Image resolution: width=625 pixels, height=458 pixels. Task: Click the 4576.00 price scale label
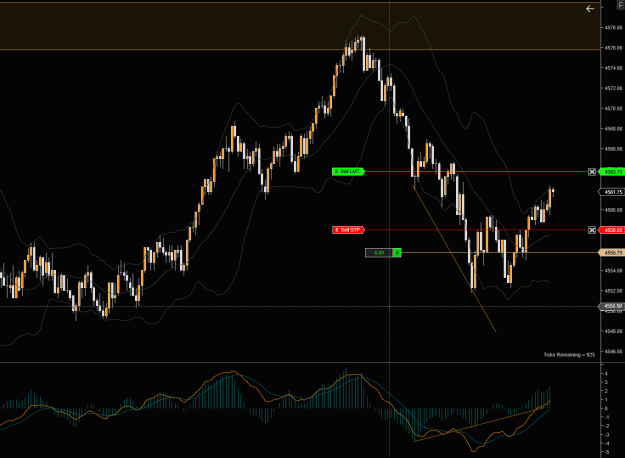613,48
